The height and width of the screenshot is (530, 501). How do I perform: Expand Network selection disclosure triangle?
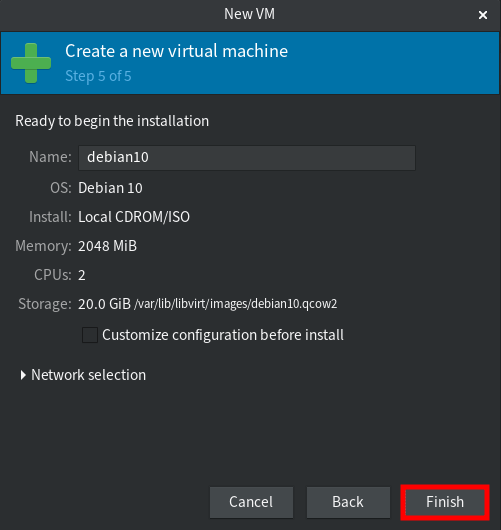coord(23,375)
